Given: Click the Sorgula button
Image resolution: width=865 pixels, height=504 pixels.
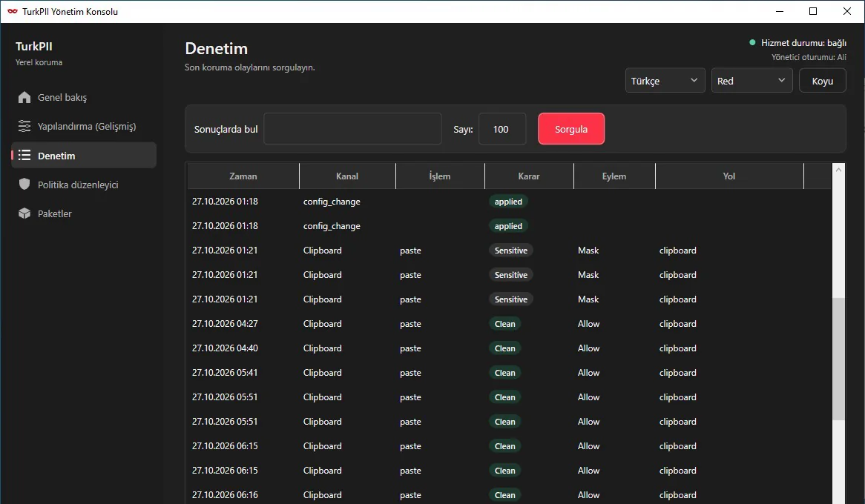Looking at the screenshot, I should tap(571, 129).
